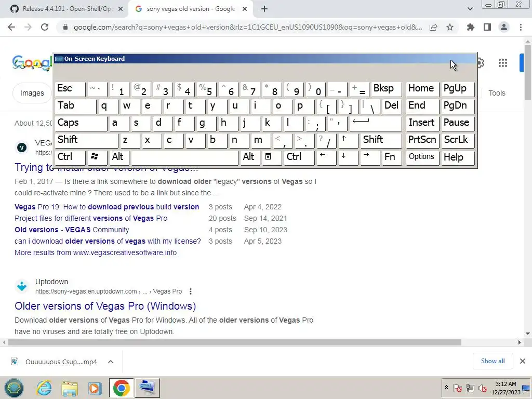Open the three-dot menu beside Uptodown result
The width and height of the screenshot is (532, 399).
coord(191,291)
